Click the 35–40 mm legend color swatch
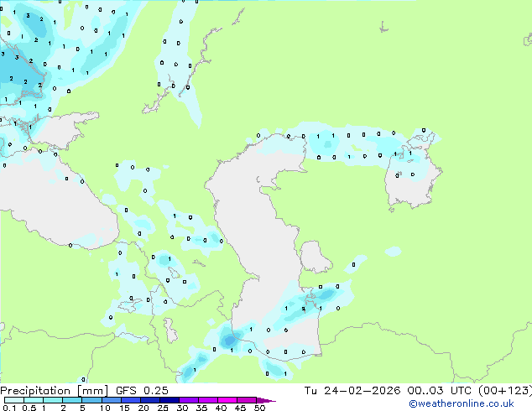This screenshot has width=532, height=411. click(207, 400)
